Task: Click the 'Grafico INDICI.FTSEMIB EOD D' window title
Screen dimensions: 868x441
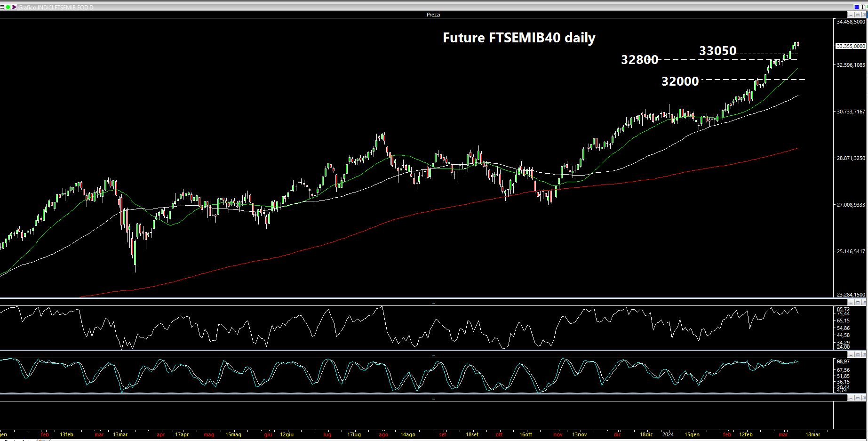Action: point(56,7)
